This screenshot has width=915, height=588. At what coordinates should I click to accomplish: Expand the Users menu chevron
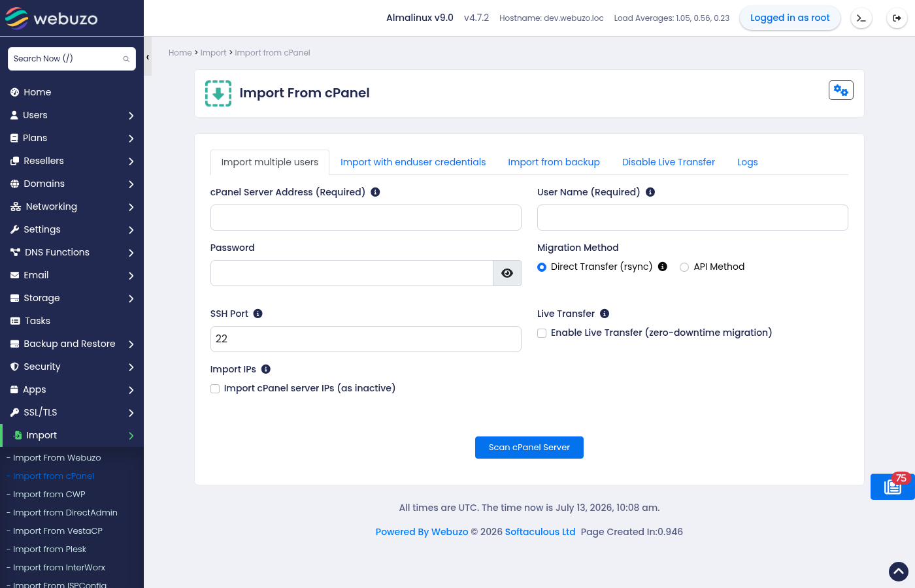coord(131,116)
